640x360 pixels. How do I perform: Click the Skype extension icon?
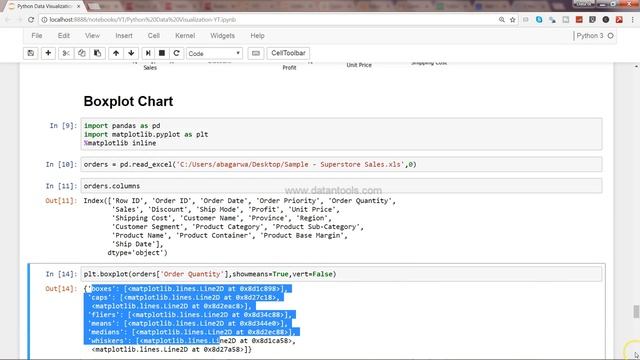pyautogui.click(x=539, y=20)
